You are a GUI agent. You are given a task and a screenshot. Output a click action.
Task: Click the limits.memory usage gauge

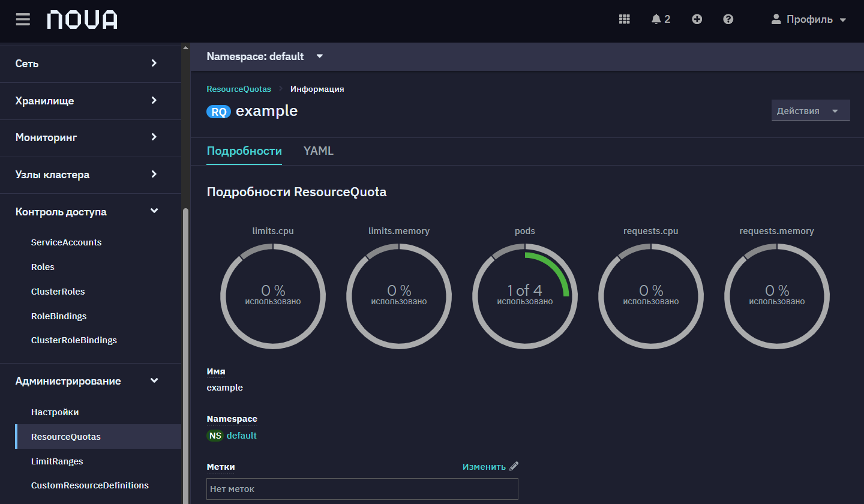tap(399, 296)
